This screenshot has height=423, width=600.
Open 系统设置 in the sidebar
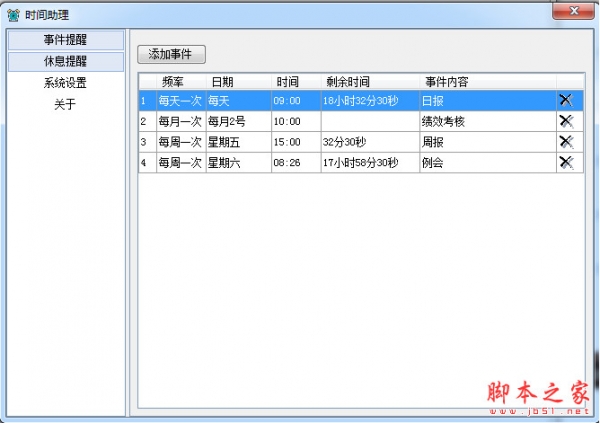65,83
